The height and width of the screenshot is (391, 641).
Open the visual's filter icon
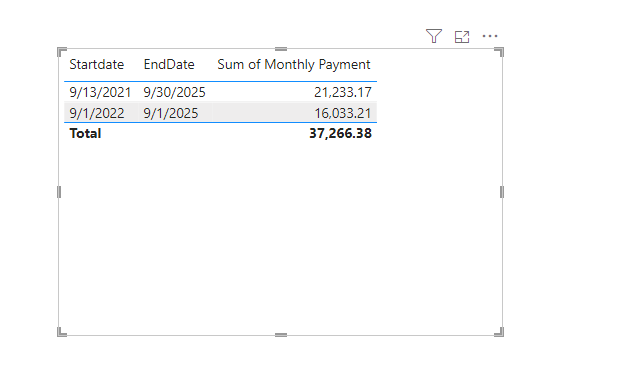tap(434, 36)
